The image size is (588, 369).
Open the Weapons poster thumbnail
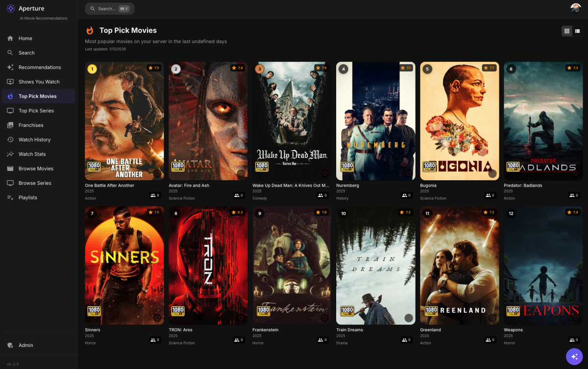click(543, 266)
